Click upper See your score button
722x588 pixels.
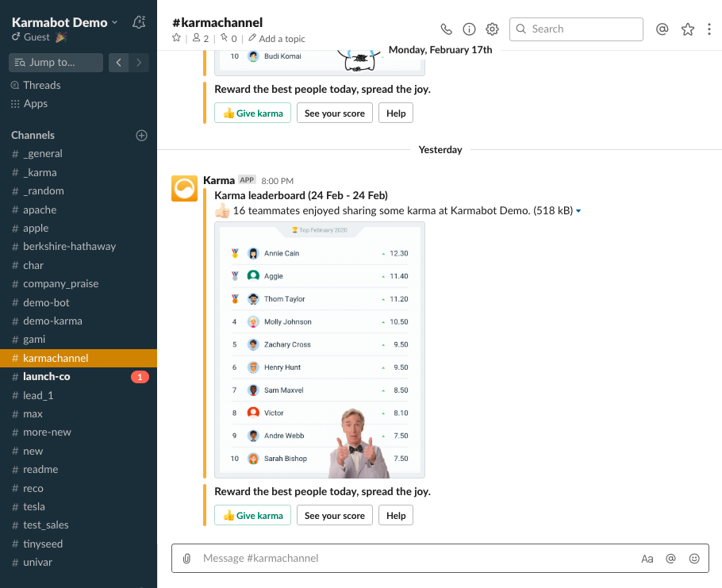[335, 113]
